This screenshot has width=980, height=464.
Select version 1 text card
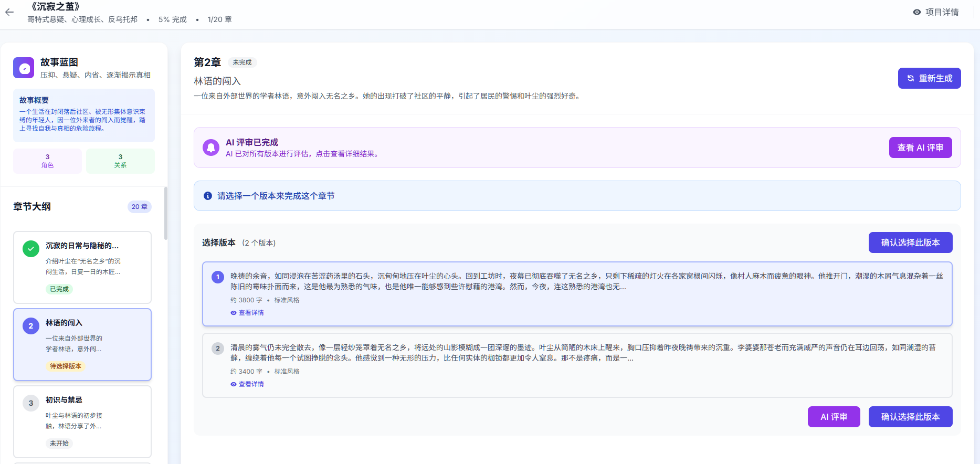[577, 294]
